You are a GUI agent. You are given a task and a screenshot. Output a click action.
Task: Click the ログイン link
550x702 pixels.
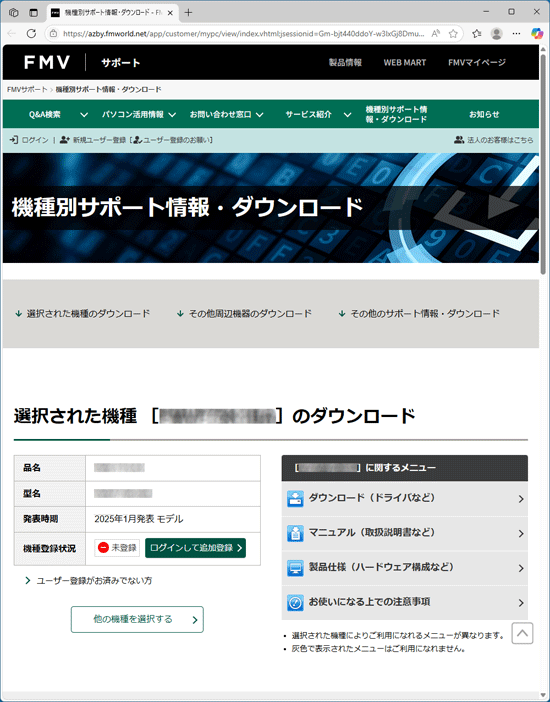click(35, 140)
